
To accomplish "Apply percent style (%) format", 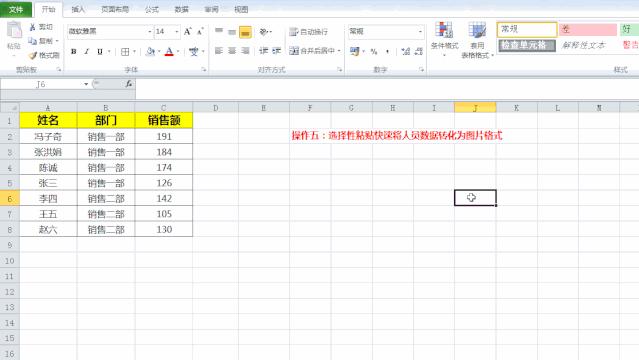I will 374,51.
